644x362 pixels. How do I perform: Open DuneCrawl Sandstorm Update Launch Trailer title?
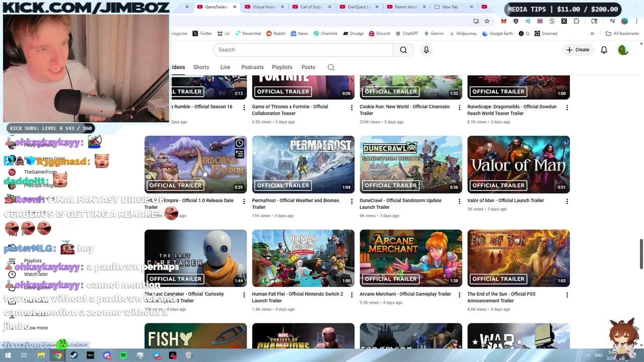tap(400, 204)
